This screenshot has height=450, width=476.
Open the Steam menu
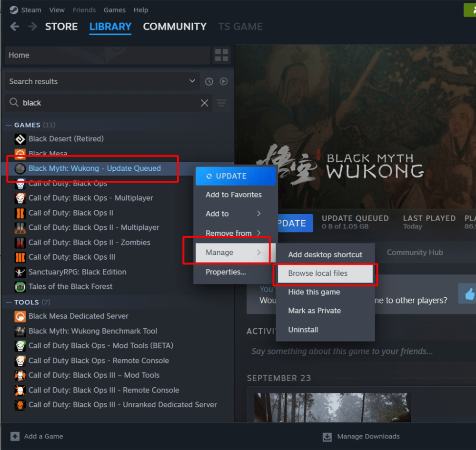pyautogui.click(x=31, y=10)
